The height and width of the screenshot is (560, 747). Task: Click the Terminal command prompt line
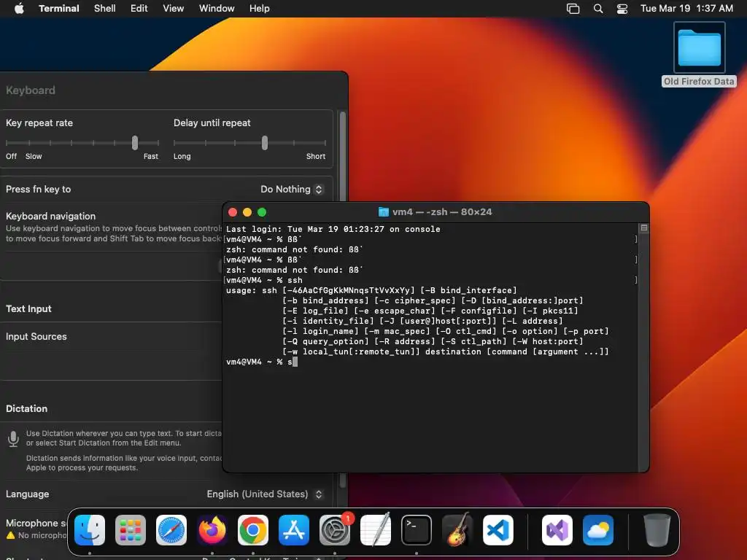262,362
